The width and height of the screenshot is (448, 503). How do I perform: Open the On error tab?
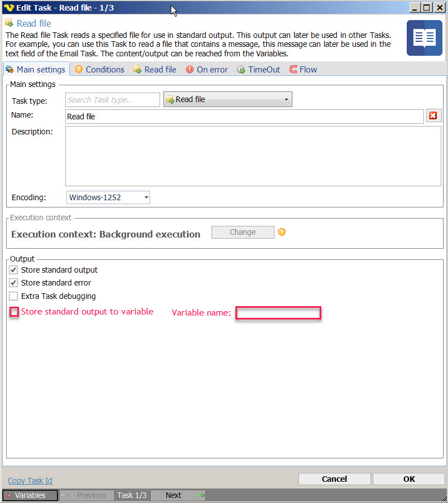206,70
